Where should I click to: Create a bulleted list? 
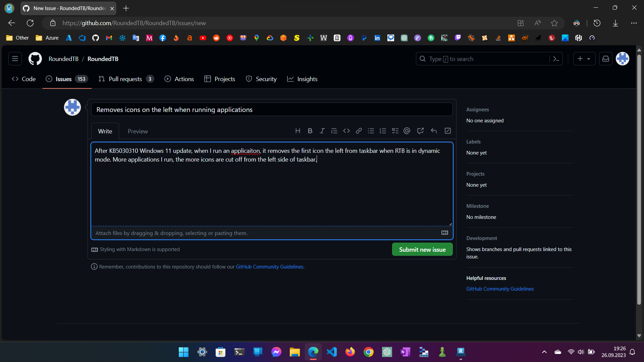coord(371,131)
